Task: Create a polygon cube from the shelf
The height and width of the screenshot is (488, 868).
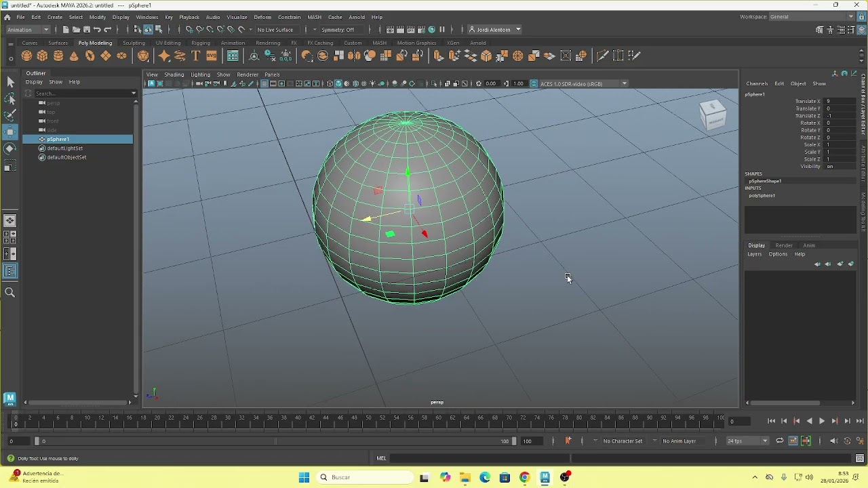Action: [x=43, y=56]
